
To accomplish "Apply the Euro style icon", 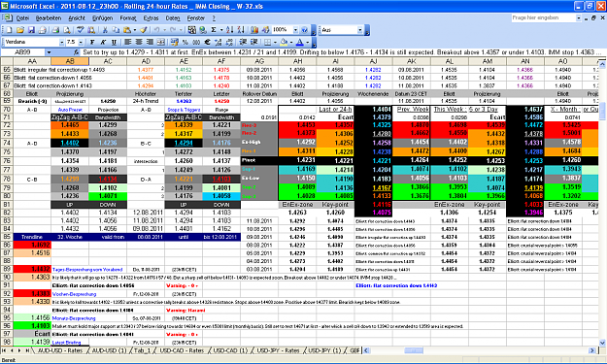I will click(207, 42).
